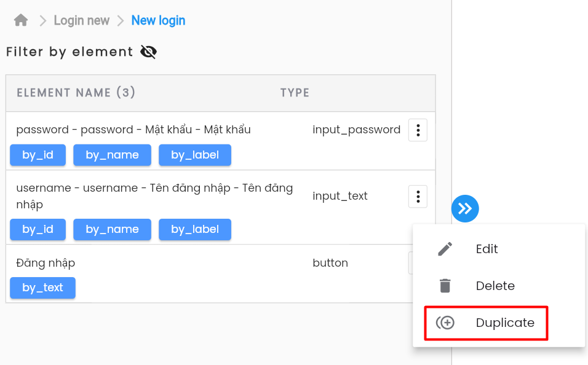This screenshot has height=365, width=588.
Task: Click the button type cell
Action: pyautogui.click(x=330, y=263)
